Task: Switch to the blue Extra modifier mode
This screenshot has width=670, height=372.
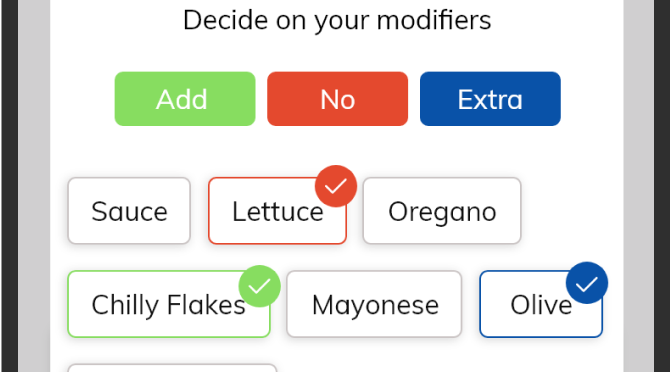Action: tap(490, 99)
